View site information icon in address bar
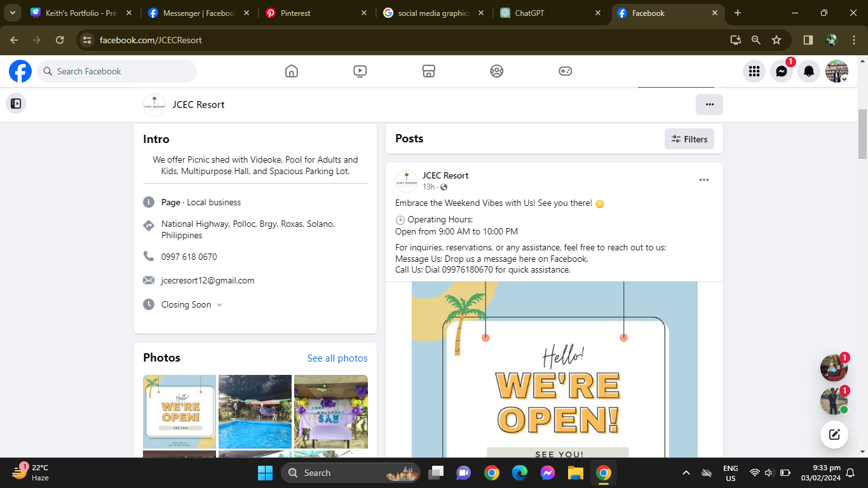Image resolution: width=868 pixels, height=488 pixels. (x=87, y=40)
